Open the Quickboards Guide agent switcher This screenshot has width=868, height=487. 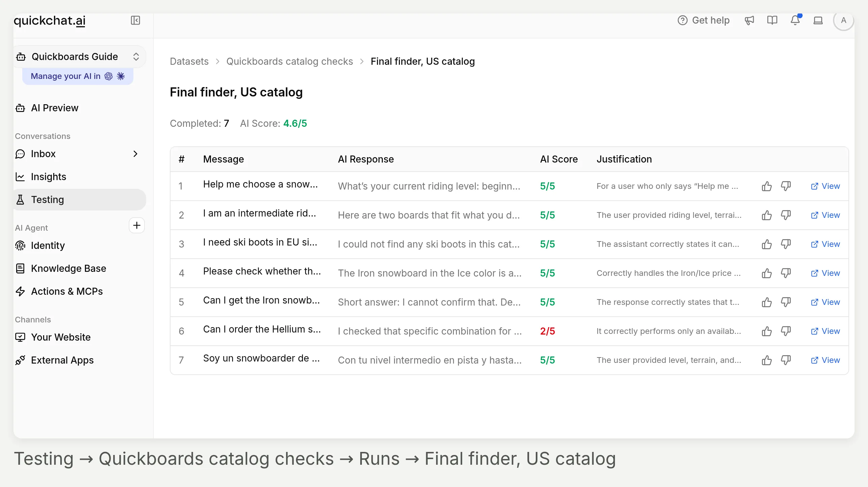click(80, 57)
